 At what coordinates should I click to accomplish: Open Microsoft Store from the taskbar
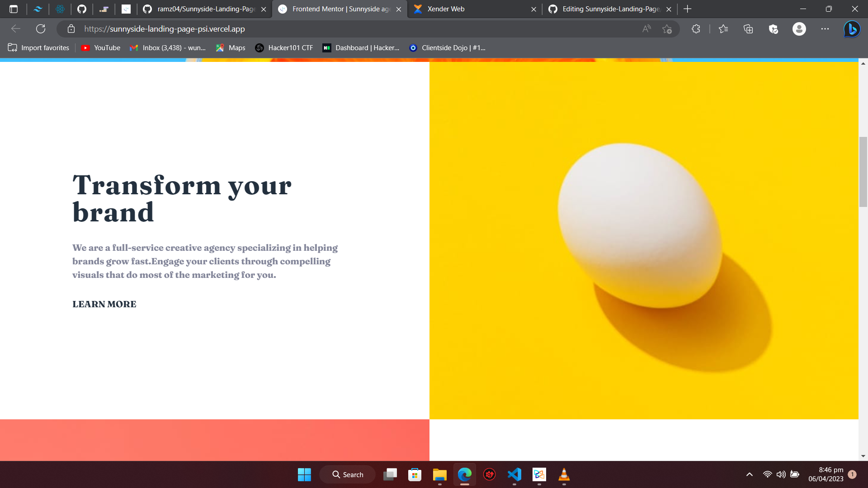coord(415,474)
